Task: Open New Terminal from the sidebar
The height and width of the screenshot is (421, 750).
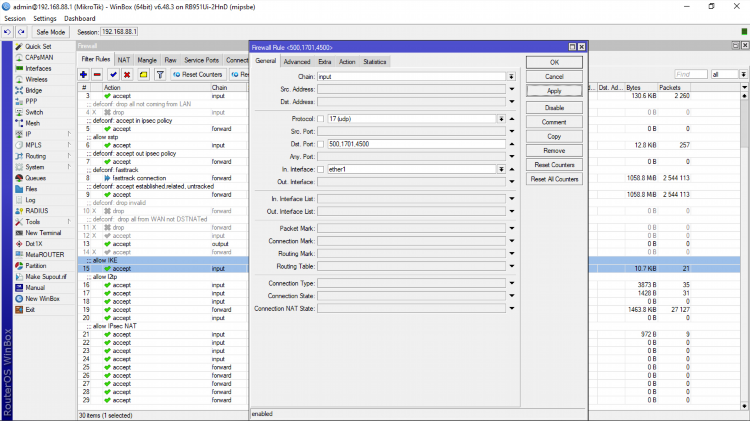Action: pos(43,233)
